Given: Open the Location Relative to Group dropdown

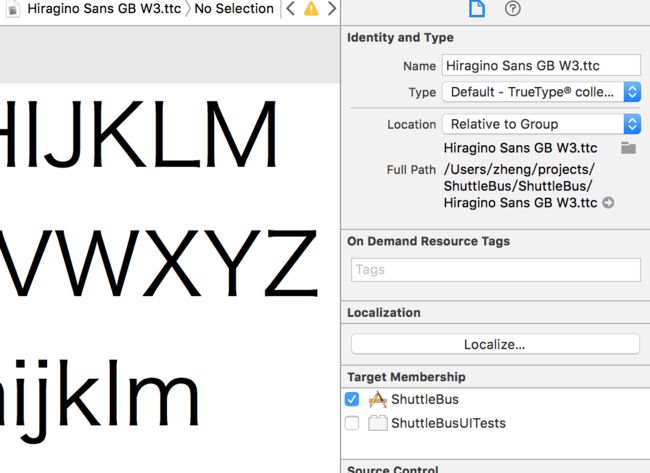Looking at the screenshot, I should click(x=541, y=124).
